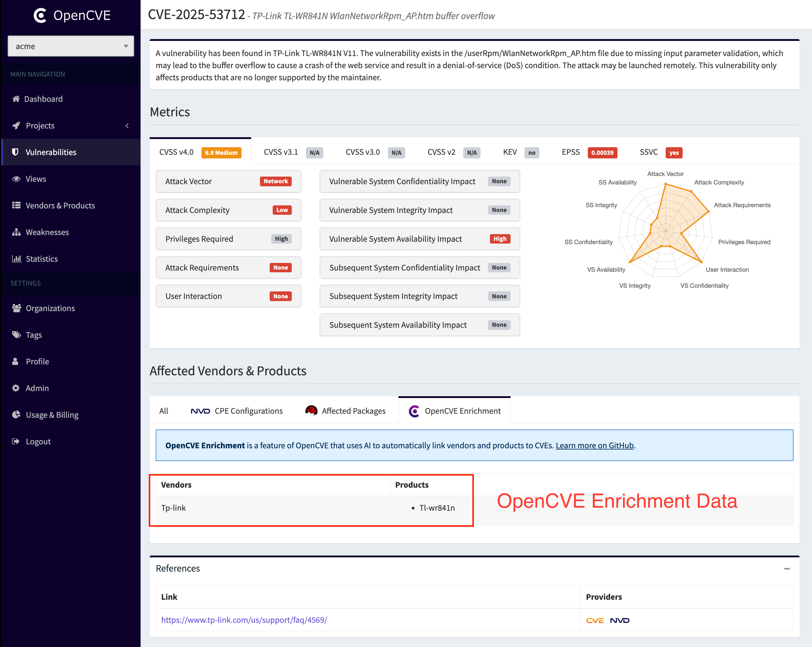This screenshot has width=812, height=647.
Task: Click the Low badge for Attack Complexity
Action: click(x=282, y=210)
